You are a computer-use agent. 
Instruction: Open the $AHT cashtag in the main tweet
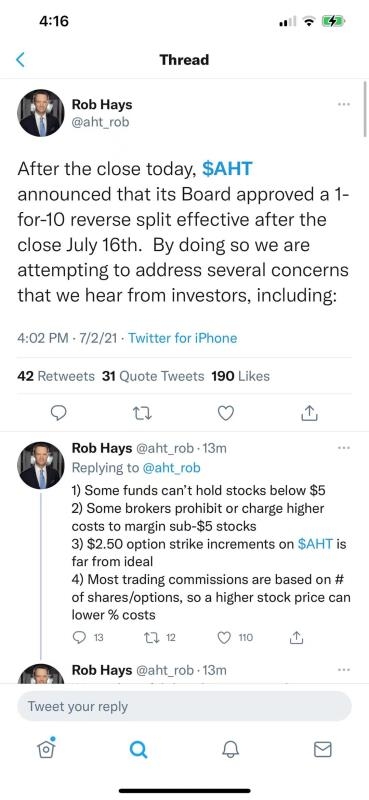[x=228, y=169]
